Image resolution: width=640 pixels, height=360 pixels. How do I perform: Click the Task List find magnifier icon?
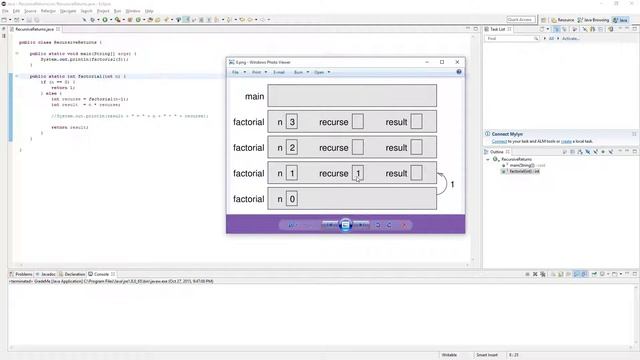[x=536, y=38]
